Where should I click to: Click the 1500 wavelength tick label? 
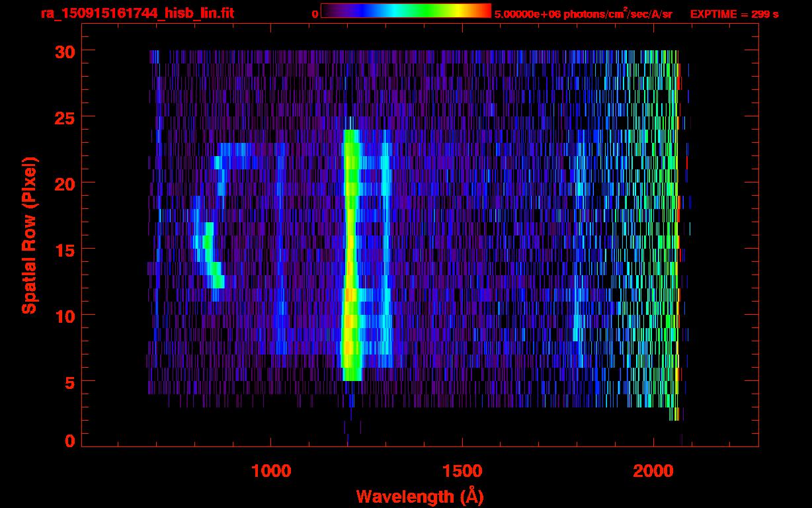(x=462, y=471)
